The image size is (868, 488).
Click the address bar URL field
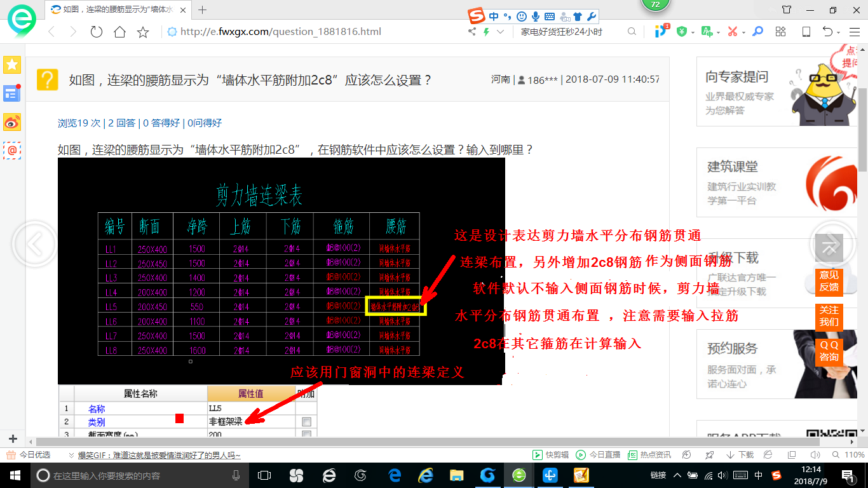tap(315, 32)
